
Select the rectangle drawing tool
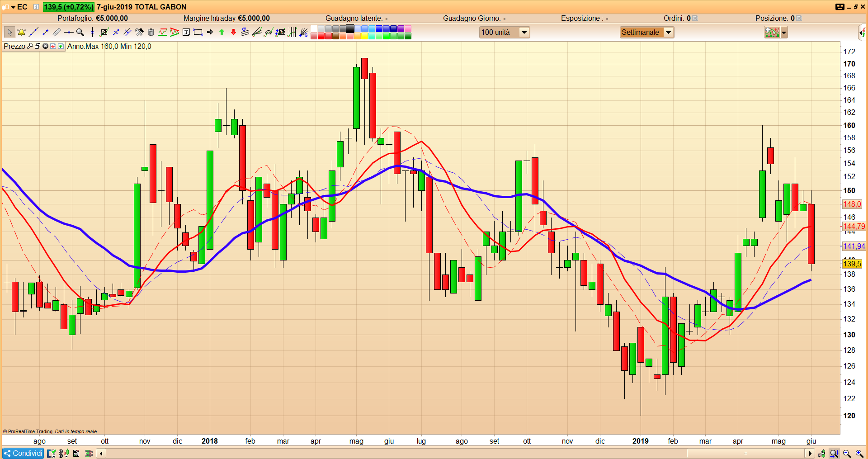[x=198, y=32]
